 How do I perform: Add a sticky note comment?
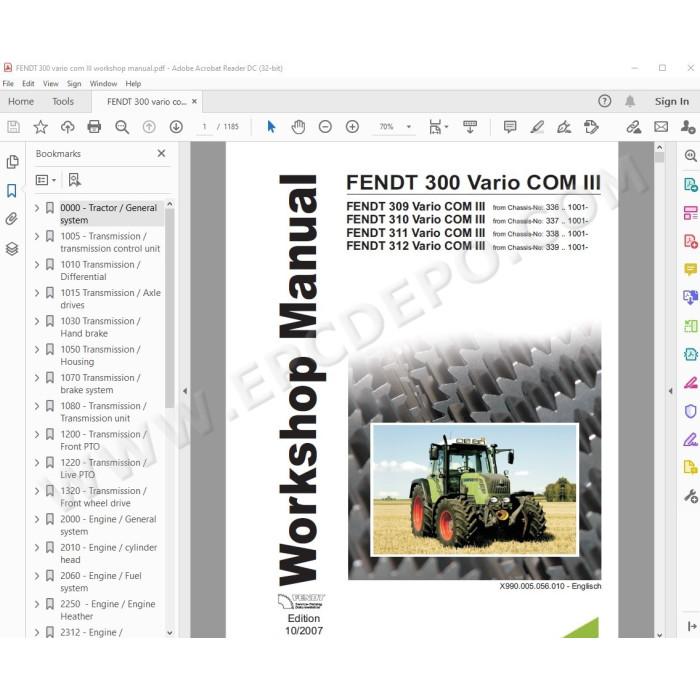510,127
